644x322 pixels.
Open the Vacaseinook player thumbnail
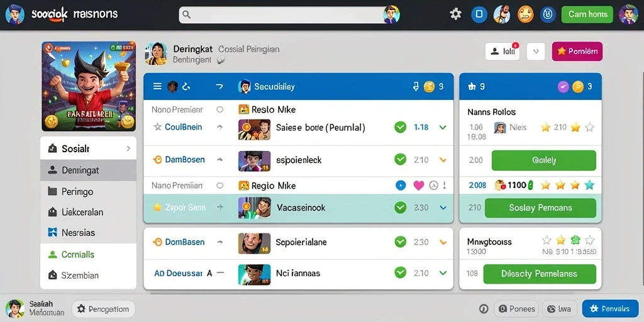[254, 208]
